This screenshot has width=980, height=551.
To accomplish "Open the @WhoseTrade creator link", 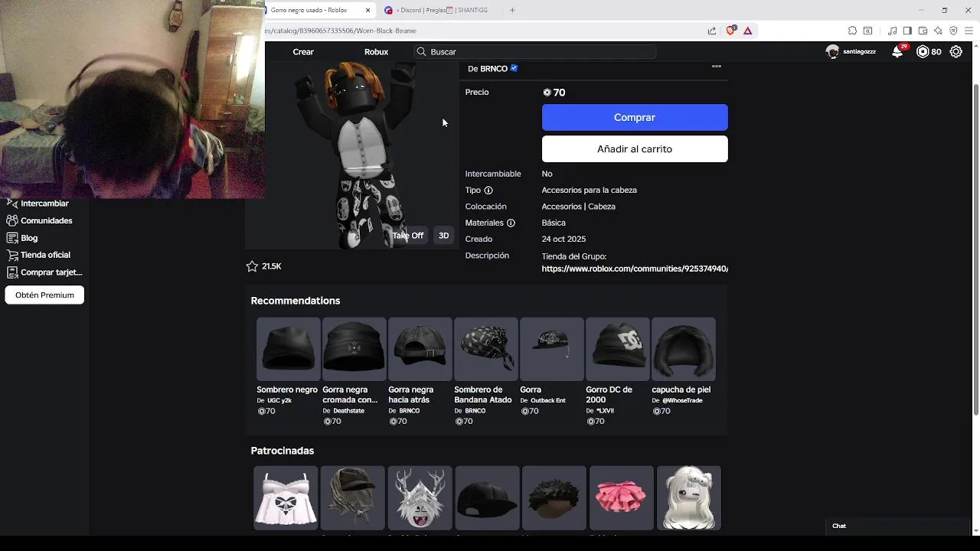I will [682, 401].
